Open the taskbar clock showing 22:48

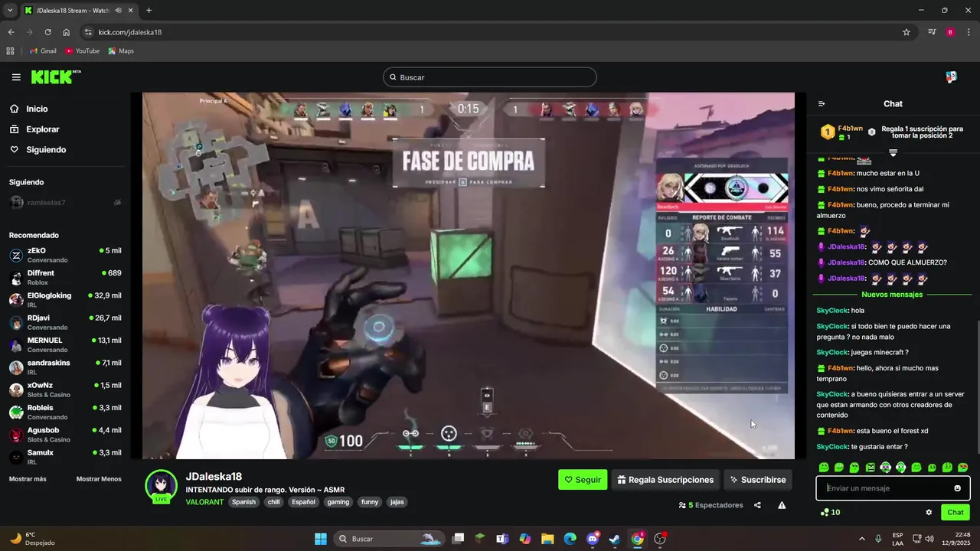tap(957, 539)
